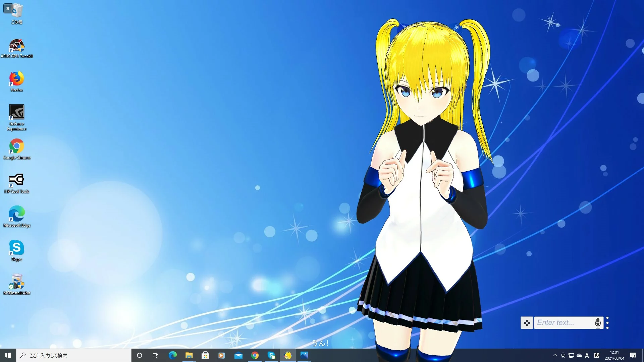
Task: Select the Microsoft Edge desktop shortcut
Action: [17, 217]
